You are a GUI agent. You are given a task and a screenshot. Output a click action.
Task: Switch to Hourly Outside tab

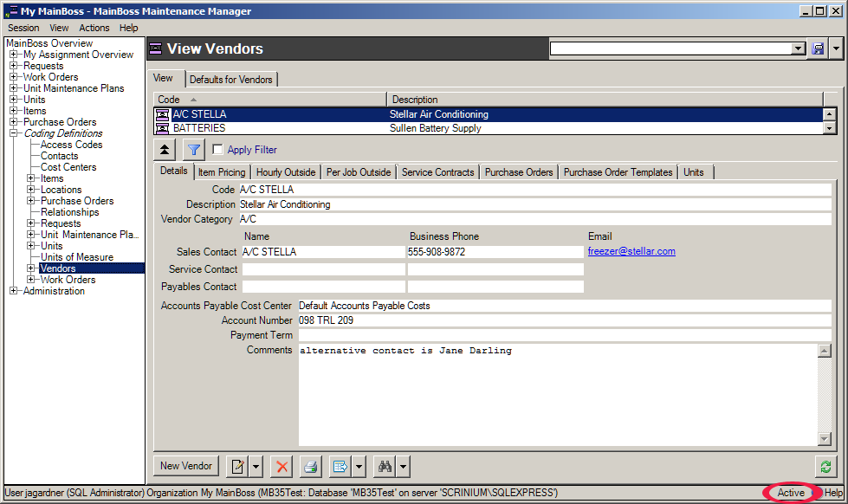point(286,172)
